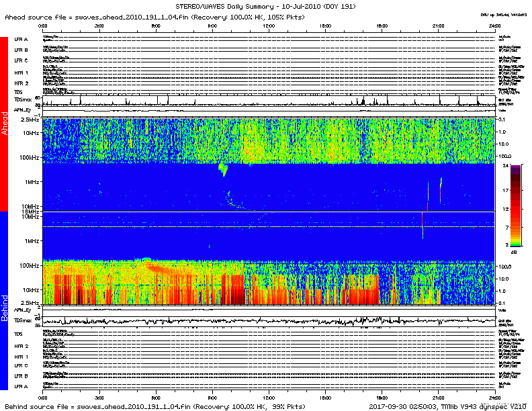Select the LFR A row label at top
The image size is (532, 411).
21,40
